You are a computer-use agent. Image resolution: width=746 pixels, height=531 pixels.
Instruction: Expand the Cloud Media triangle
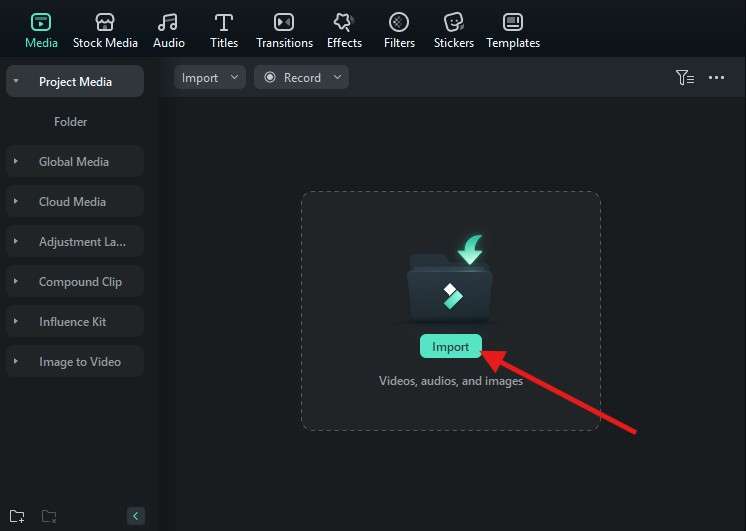point(16,201)
